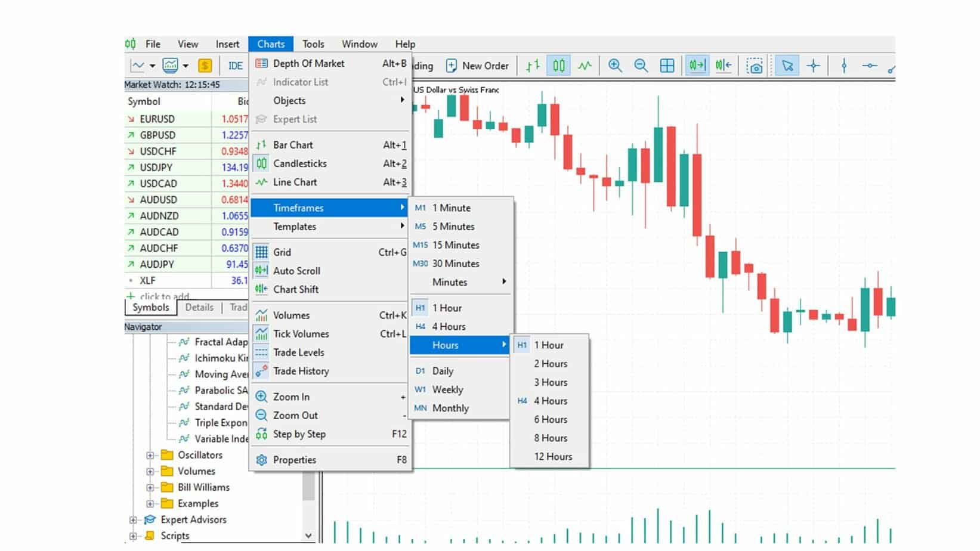This screenshot has height=551, width=980.
Task: Toggle Volumes display in Charts menu
Action: (x=331, y=315)
